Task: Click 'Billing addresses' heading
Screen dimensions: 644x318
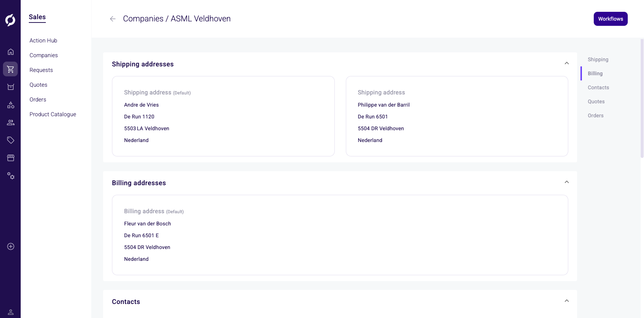Action: click(x=139, y=183)
